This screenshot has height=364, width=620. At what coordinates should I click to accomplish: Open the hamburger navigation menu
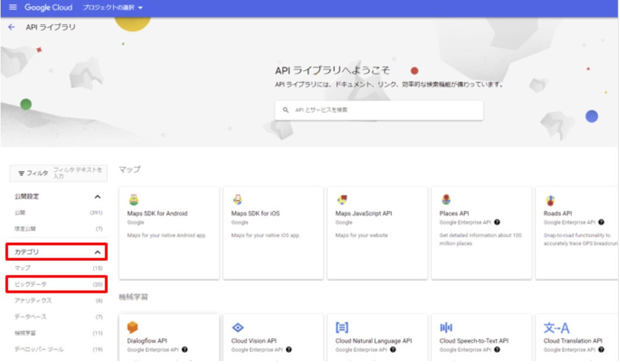point(13,7)
